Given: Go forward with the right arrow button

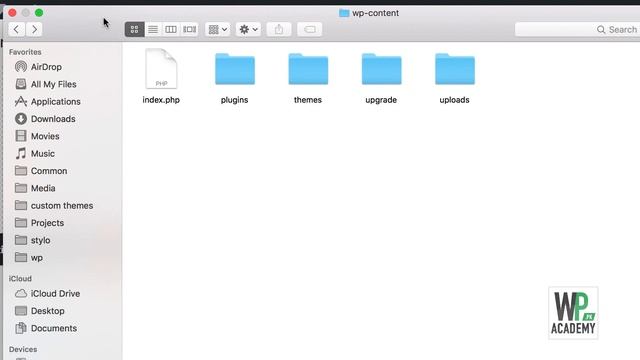Looking at the screenshot, I should tap(34, 29).
